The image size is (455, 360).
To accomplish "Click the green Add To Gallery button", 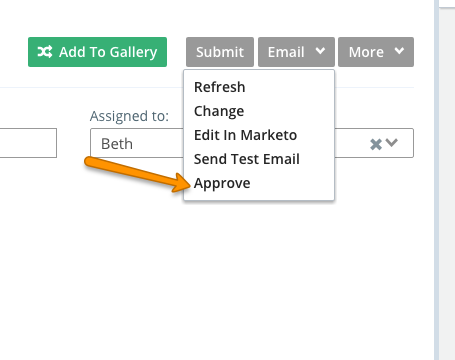I will click(97, 52).
